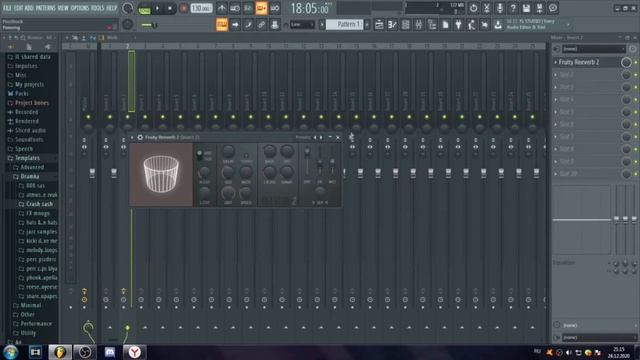Open the project info page icon

point(445,24)
